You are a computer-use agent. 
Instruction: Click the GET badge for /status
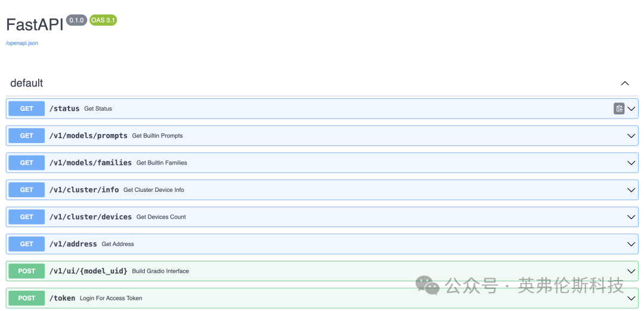click(27, 108)
